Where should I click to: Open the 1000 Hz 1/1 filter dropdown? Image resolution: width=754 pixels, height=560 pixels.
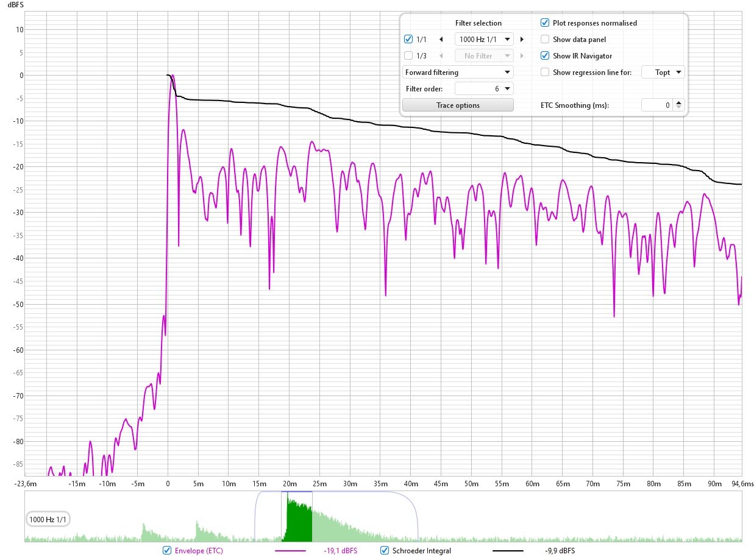click(x=485, y=40)
